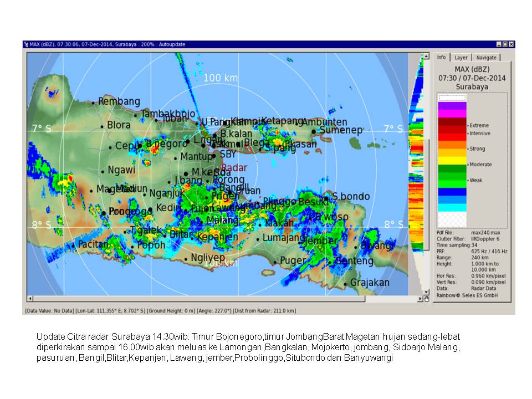
Task: Select the magenta swatch in the dBZ legend
Action: [x=452, y=113]
